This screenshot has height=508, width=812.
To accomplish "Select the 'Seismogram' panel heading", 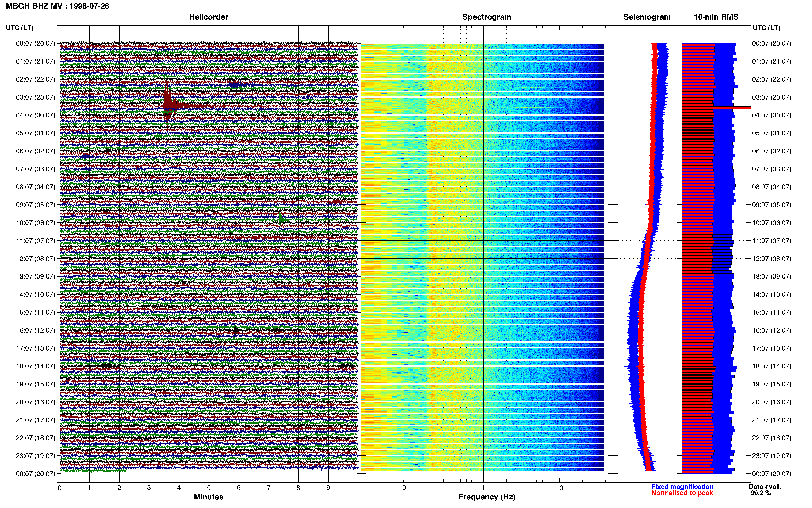I will pos(647,17).
